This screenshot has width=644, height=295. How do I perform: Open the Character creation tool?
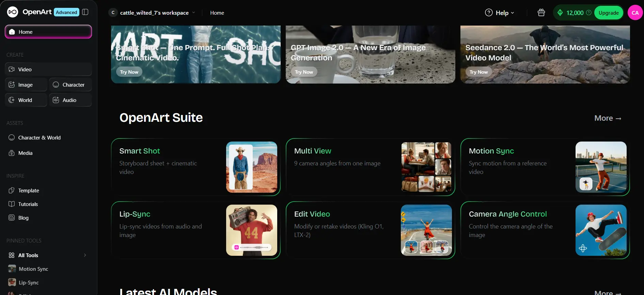[x=70, y=85]
